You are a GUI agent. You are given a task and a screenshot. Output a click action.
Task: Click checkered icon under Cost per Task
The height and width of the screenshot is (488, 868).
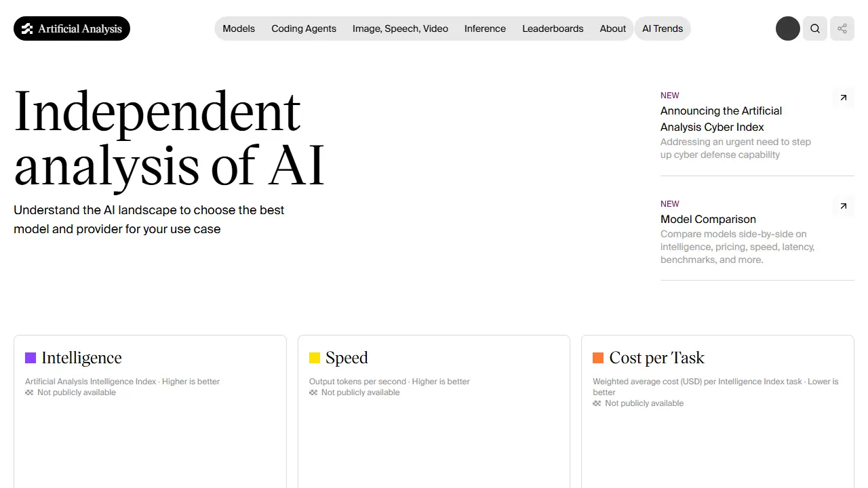[x=597, y=403]
